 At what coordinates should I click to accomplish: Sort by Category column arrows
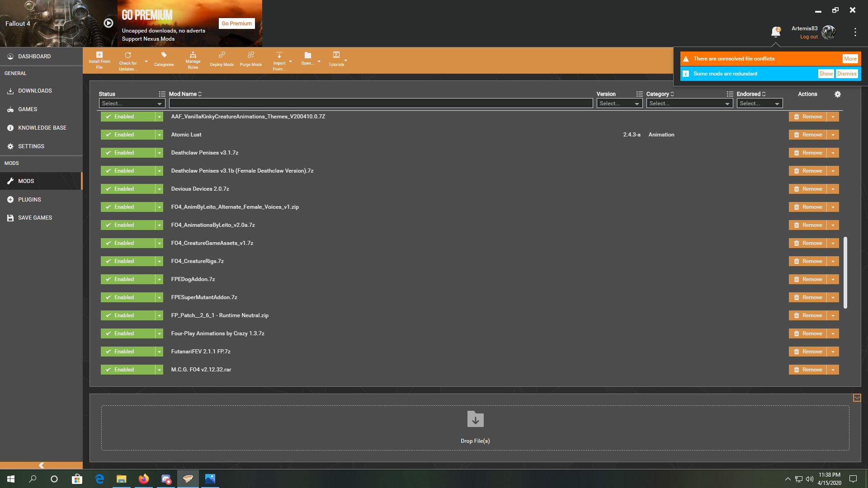[672, 94]
